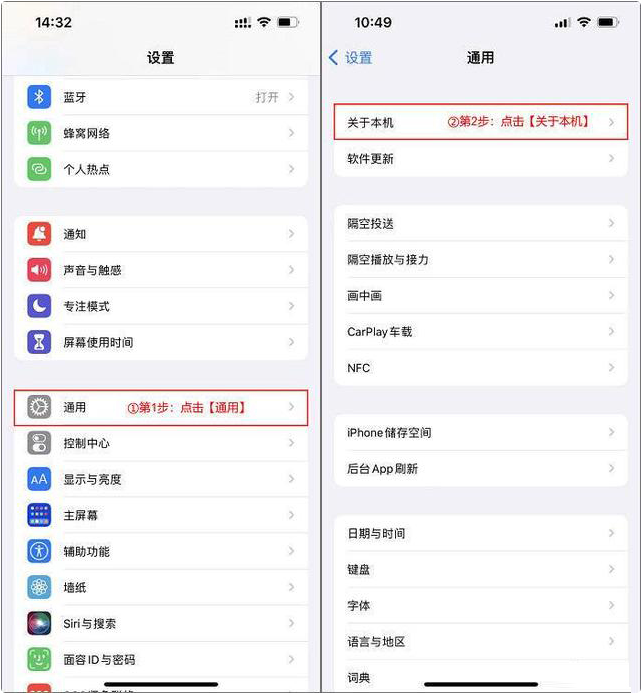Tap the sound and haptics speaker icon

[x=39, y=270]
